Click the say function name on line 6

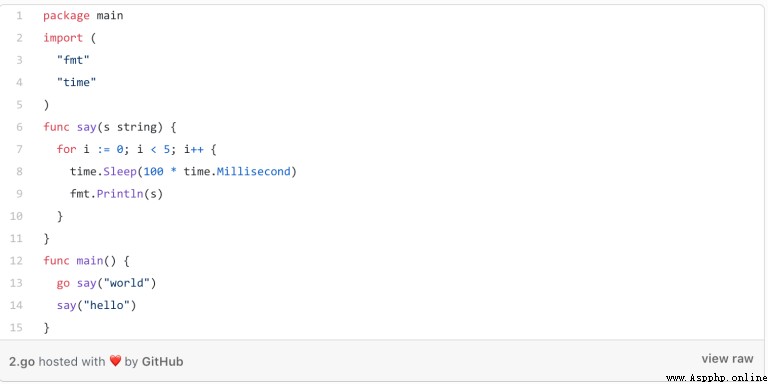point(87,127)
